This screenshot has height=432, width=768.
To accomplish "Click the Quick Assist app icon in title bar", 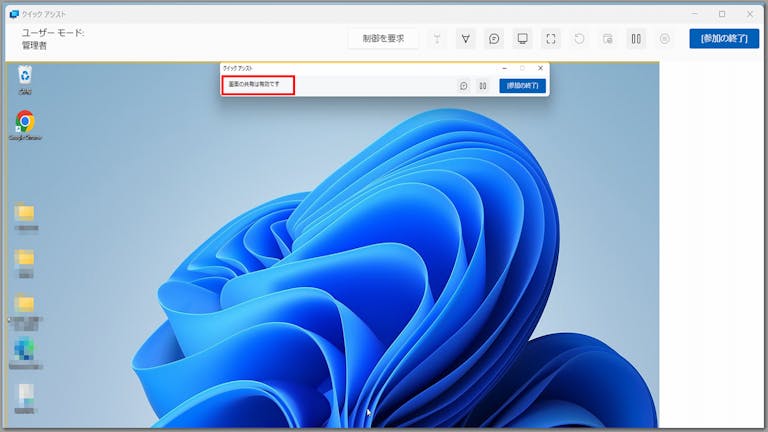I will [14, 14].
